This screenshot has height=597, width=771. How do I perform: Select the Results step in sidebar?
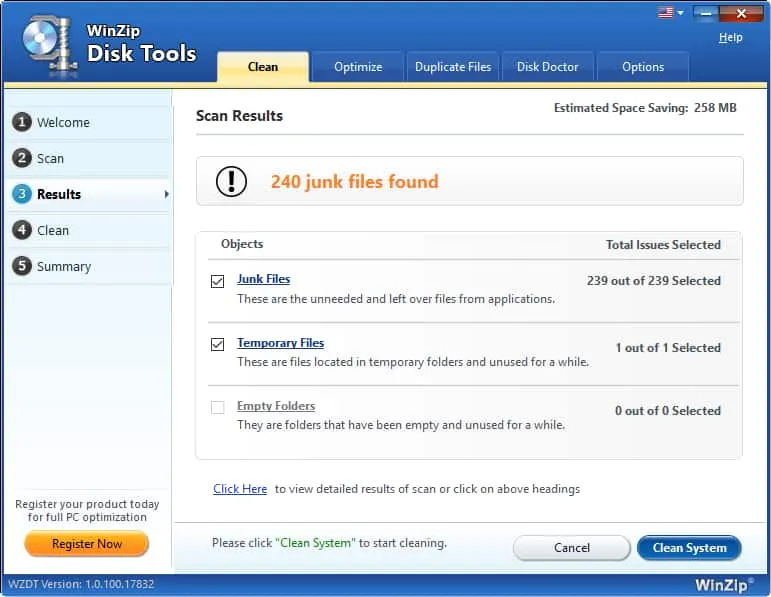[x=89, y=194]
